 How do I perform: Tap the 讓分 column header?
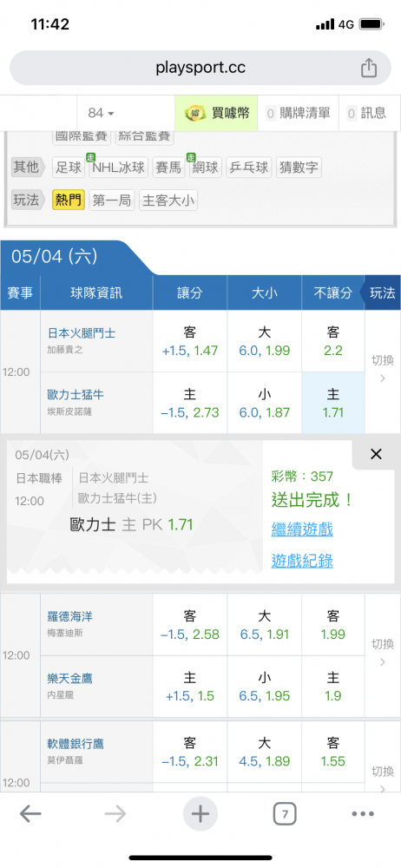point(190,293)
